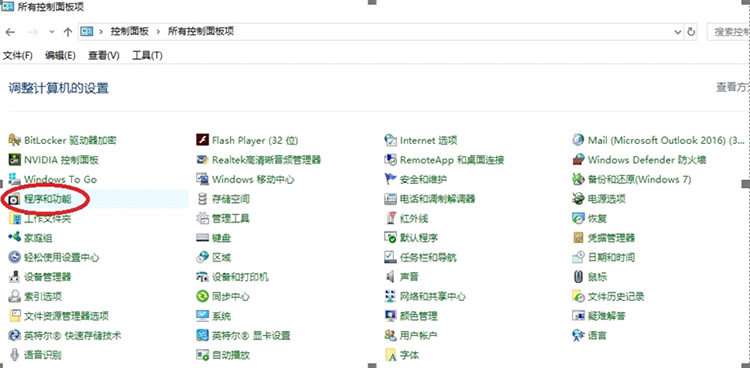750x368 pixels.
Task: Expand the recent locations dropdown arrow
Action: (52, 32)
